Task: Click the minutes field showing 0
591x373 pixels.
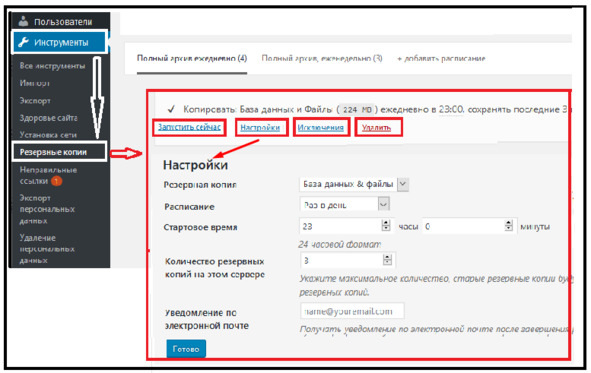Action: click(469, 226)
